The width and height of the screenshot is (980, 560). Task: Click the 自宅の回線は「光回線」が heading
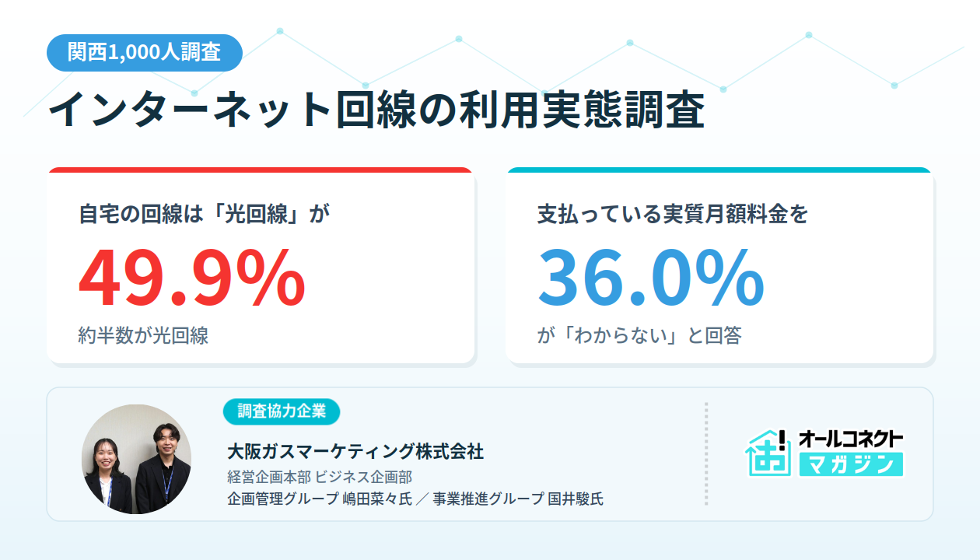click(x=204, y=214)
